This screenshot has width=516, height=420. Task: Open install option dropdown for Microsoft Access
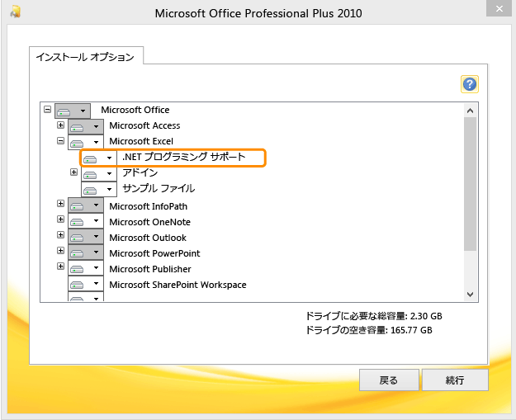(x=86, y=126)
